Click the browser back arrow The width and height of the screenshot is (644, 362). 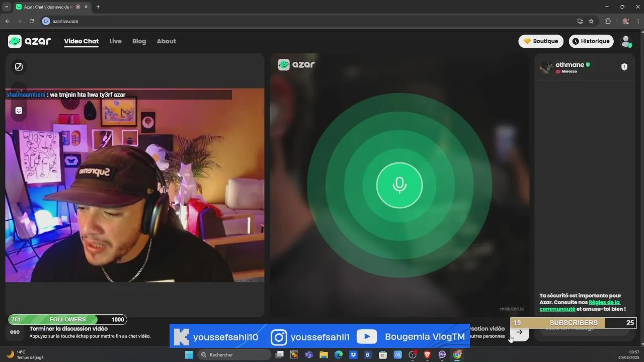(8, 21)
